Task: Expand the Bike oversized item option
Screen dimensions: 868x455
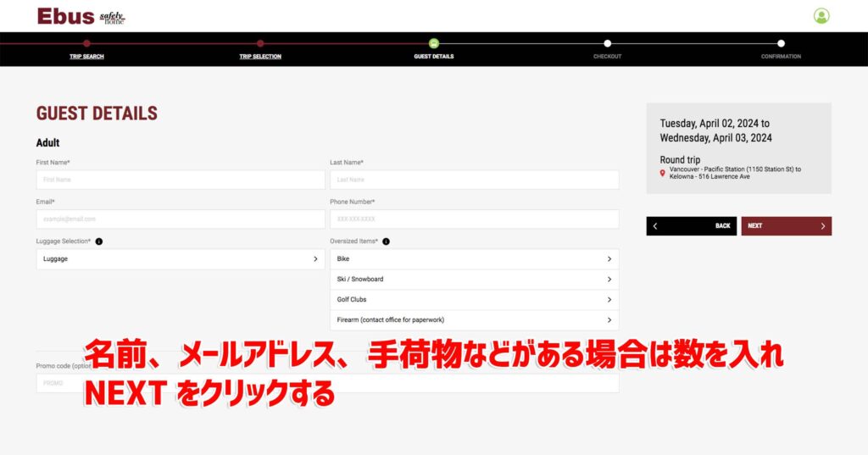Action: pyautogui.click(x=474, y=259)
